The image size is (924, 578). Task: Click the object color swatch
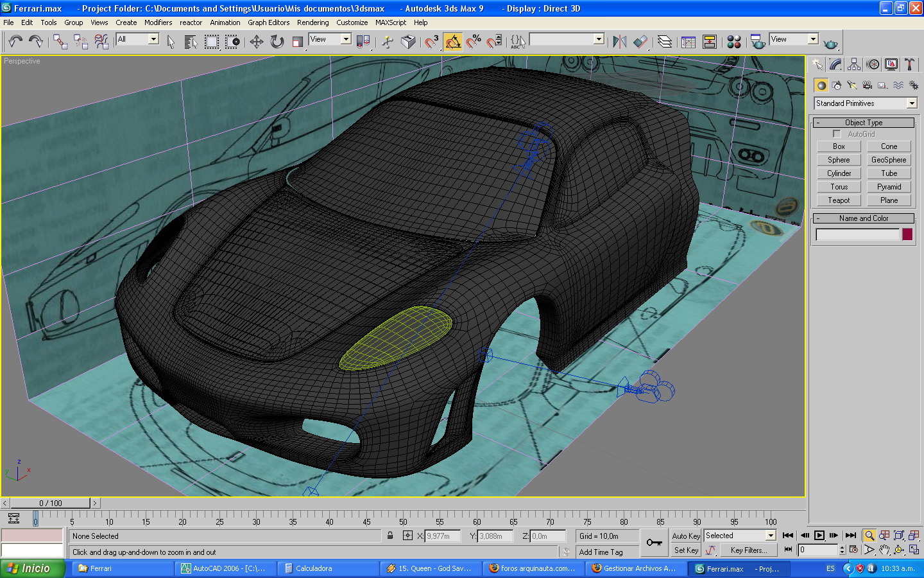click(907, 234)
